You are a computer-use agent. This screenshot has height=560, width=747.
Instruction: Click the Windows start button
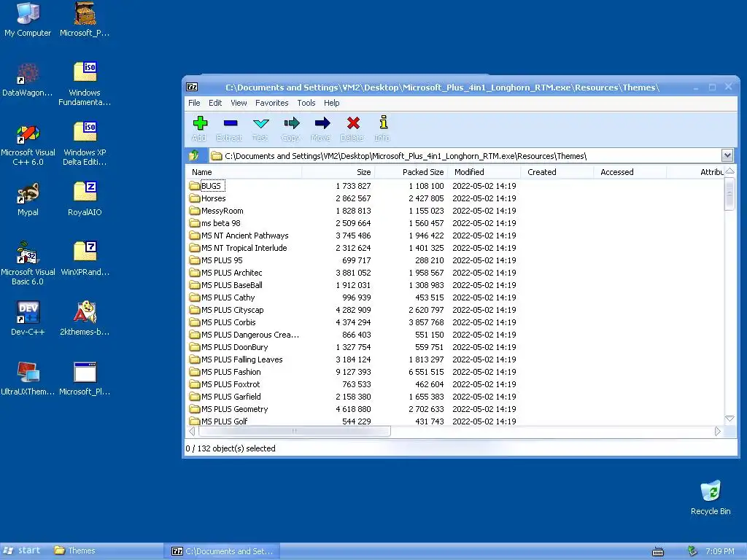[22, 551]
